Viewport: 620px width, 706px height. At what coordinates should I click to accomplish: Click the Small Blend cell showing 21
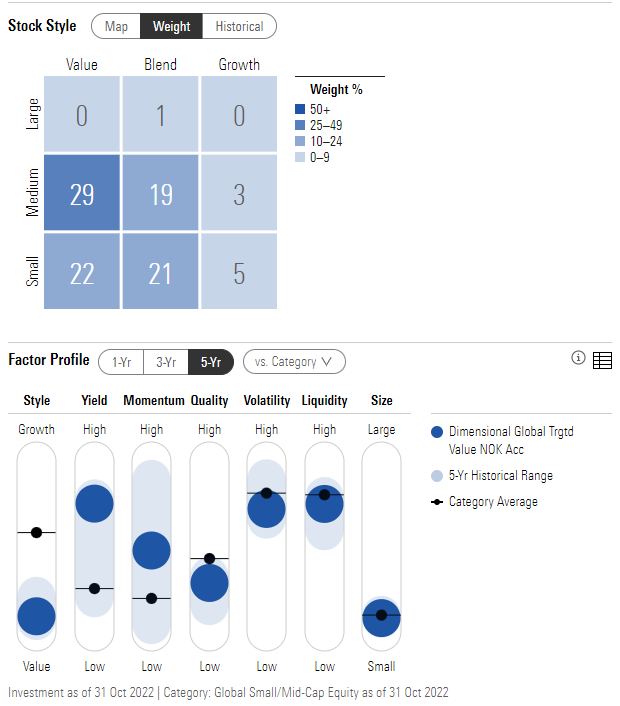tap(160, 271)
